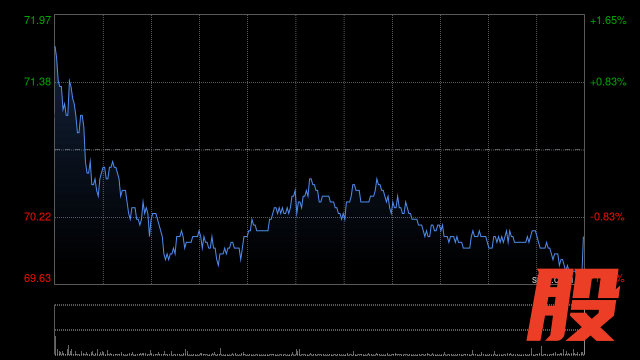640x360 pixels.
Task: Click the +1.65% percentage label
Action: (608, 20)
